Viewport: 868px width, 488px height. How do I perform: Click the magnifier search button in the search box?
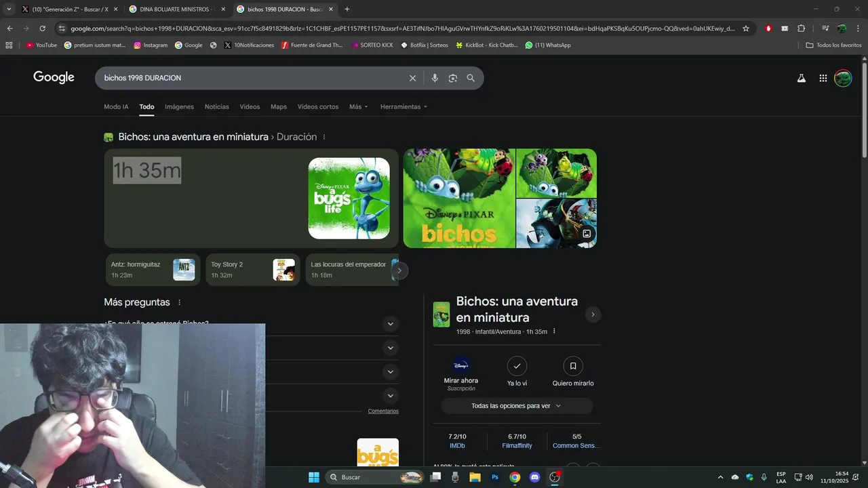471,78
